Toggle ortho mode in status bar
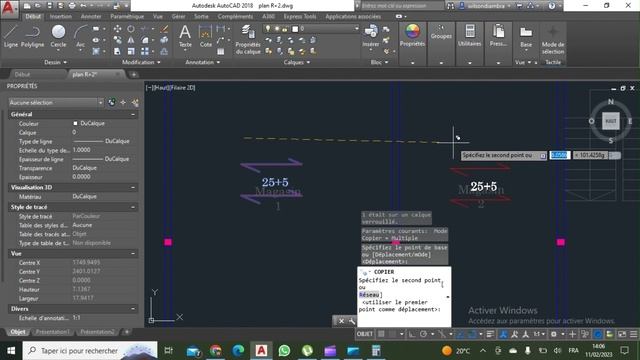This screenshot has height=360, width=640. tap(411, 334)
